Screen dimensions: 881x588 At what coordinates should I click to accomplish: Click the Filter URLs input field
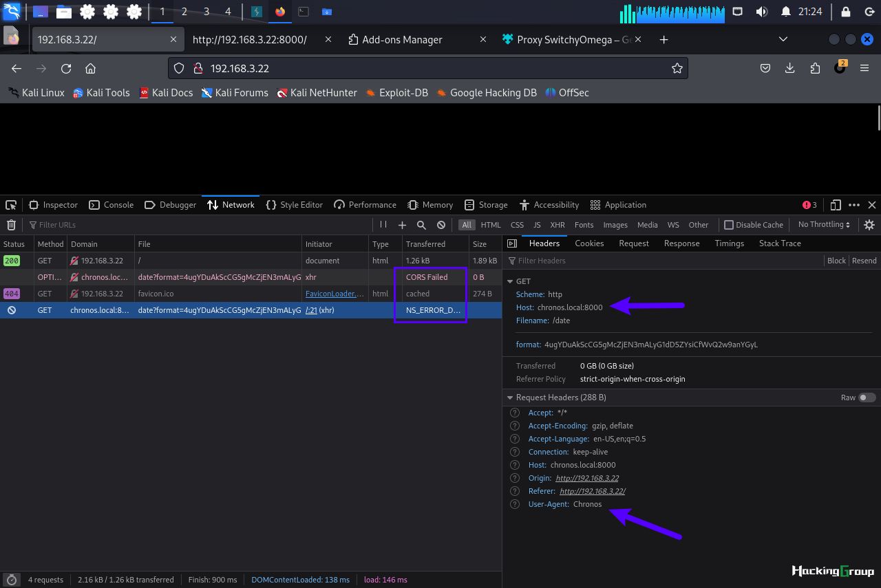200,225
